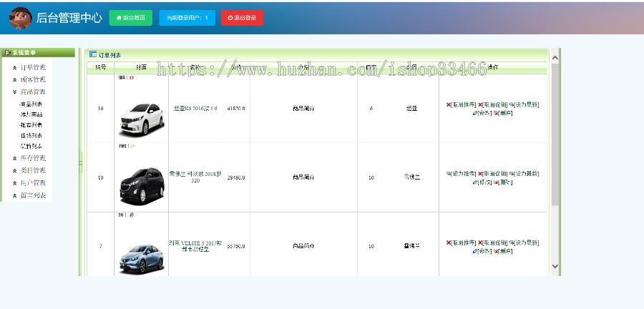Click 删除 delete link for product 7
644x309 pixels.
coord(503,251)
